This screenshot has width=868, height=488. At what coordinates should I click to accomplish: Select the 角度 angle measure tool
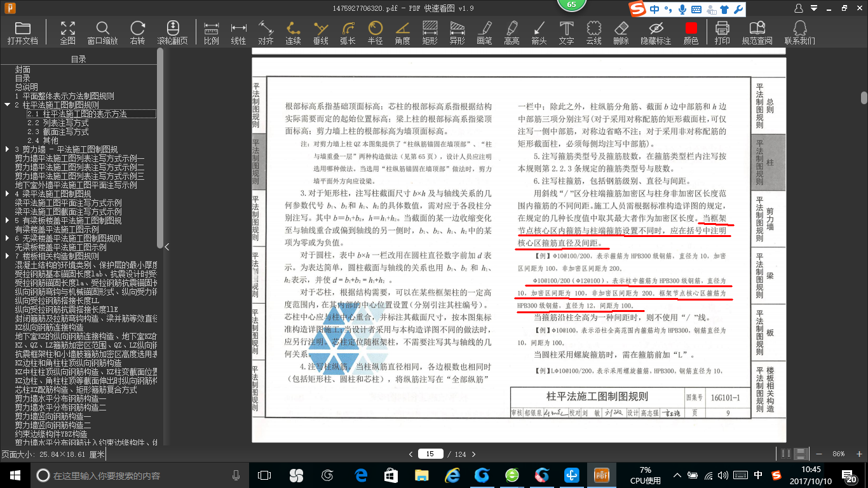[402, 33]
